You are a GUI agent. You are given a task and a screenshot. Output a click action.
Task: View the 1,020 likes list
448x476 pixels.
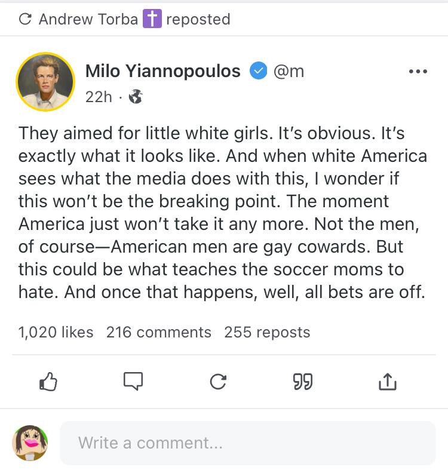point(56,332)
